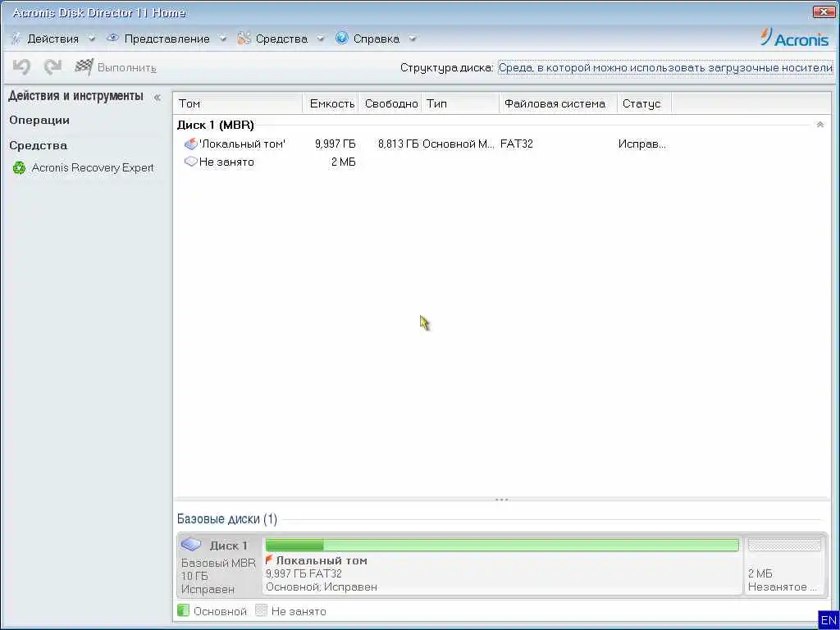Click the panel splitter dots handle

(x=502, y=500)
